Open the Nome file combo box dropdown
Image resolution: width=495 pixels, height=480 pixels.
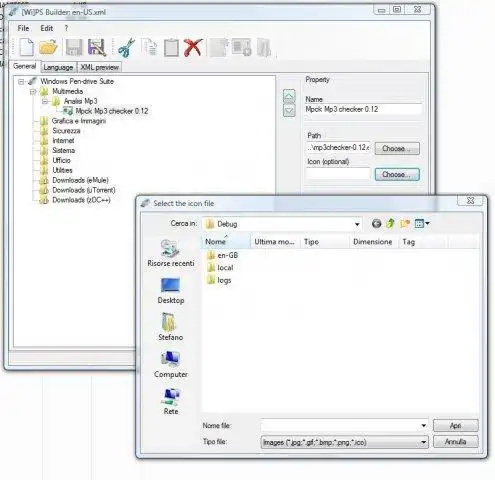pyautogui.click(x=424, y=425)
